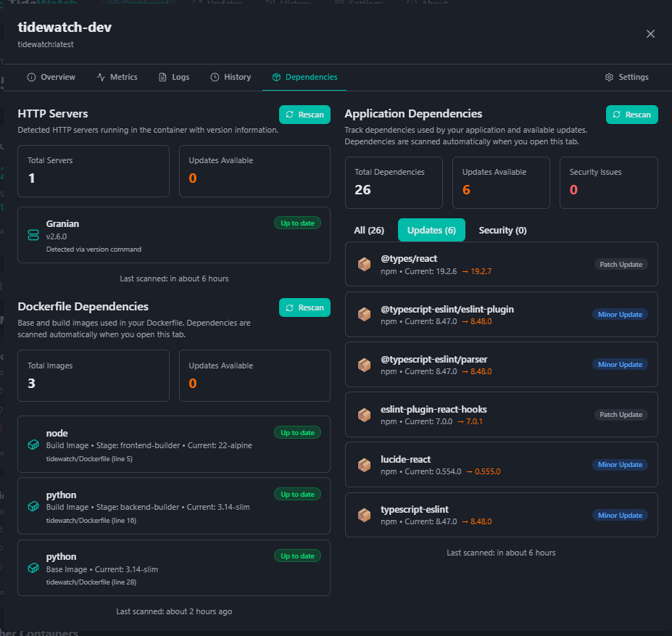
Task: Rescan HTTP Servers
Action: [x=304, y=115]
